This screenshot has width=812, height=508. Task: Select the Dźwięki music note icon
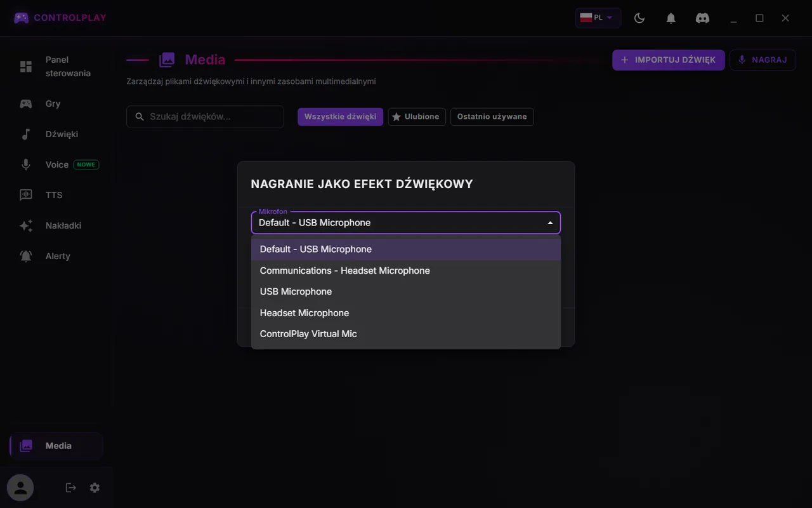(26, 134)
